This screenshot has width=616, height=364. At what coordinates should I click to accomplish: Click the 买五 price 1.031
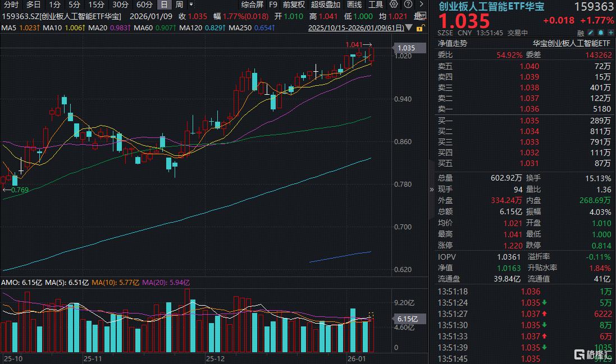(x=529, y=163)
